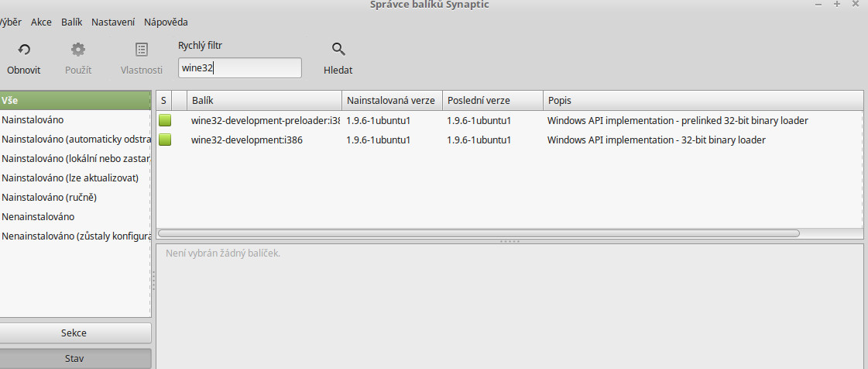Image resolution: width=868 pixels, height=369 pixels.
Task: Open the Akce menu
Action: (x=41, y=22)
